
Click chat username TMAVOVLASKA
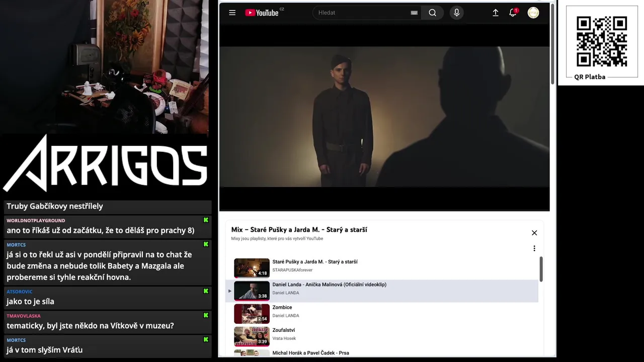point(24,316)
